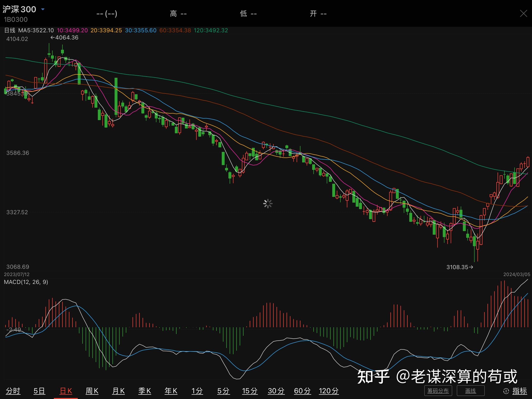Viewport: 532px width, 399px height.
Task: Tap the MA5:3522.10 moving average label
Action: 36,30
